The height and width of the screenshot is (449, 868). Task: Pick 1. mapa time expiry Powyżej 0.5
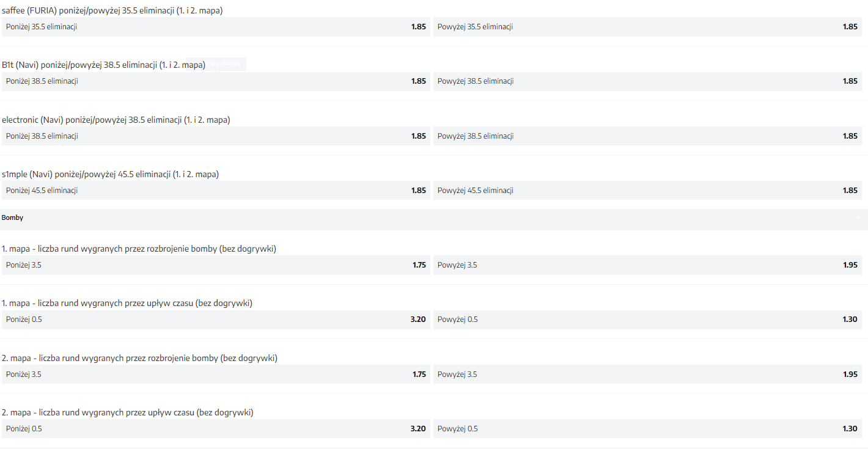647,319
